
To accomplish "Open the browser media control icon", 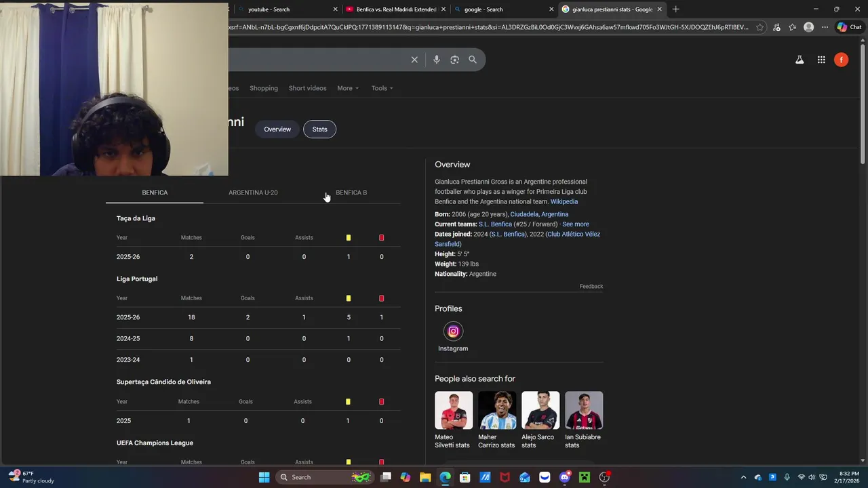I will 776,27.
